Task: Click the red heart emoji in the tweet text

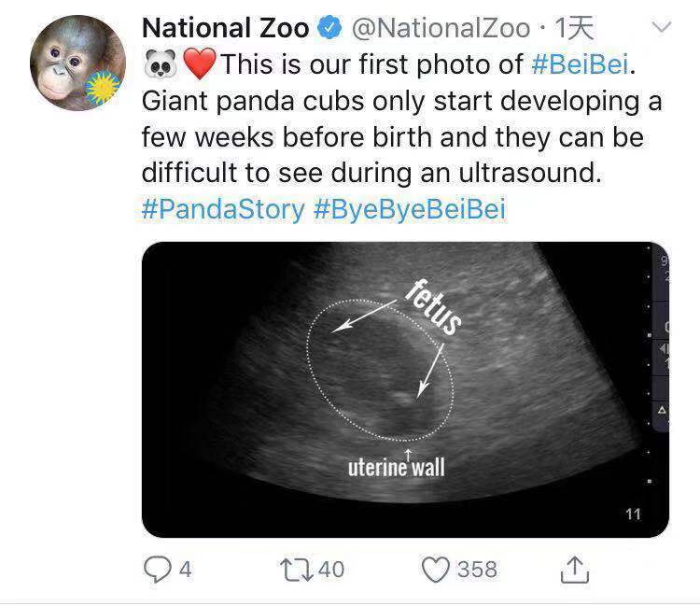Action: coord(198,64)
